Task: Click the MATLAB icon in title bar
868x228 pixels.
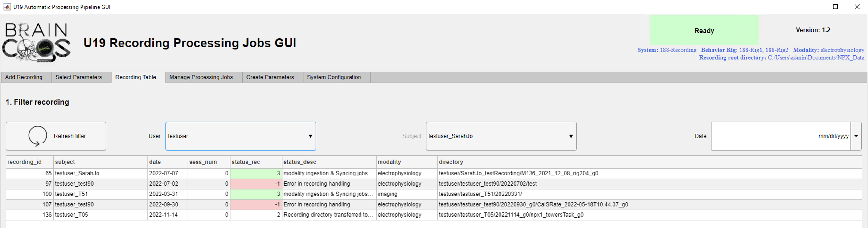Action: (x=7, y=7)
